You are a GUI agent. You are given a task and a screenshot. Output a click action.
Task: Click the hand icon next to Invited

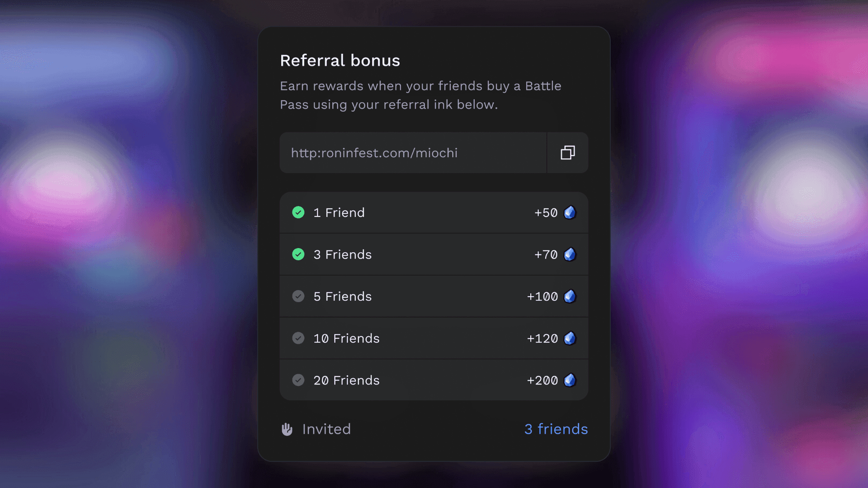pos(287,429)
